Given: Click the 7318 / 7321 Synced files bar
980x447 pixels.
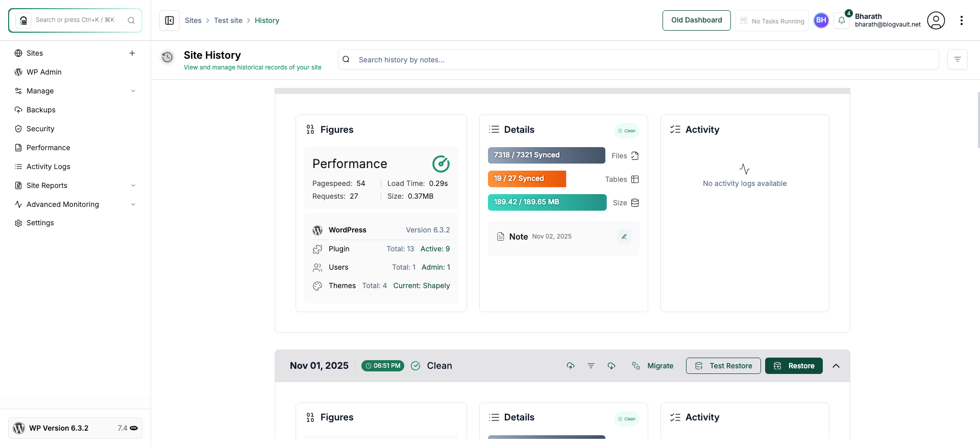Looking at the screenshot, I should [546, 155].
